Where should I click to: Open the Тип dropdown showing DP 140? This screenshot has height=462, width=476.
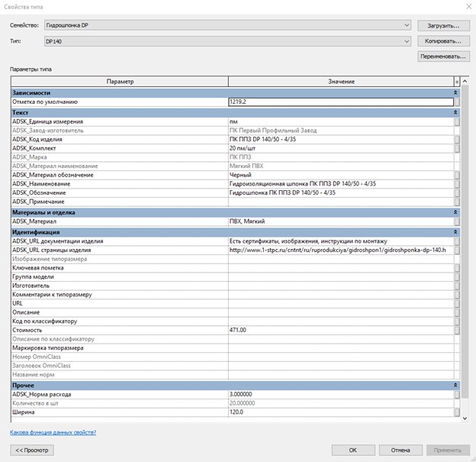tap(407, 41)
